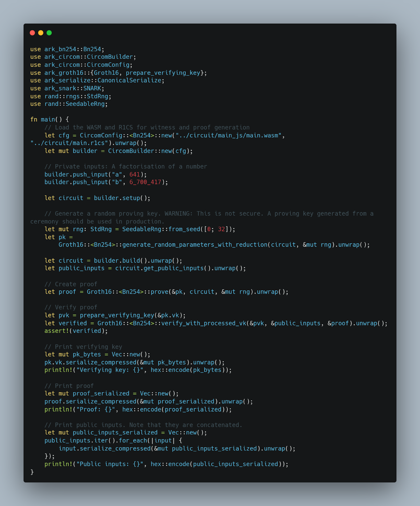Click the 'use ark_snark::SNARK;' import line
Screen dimensions: 420x506
67,88
